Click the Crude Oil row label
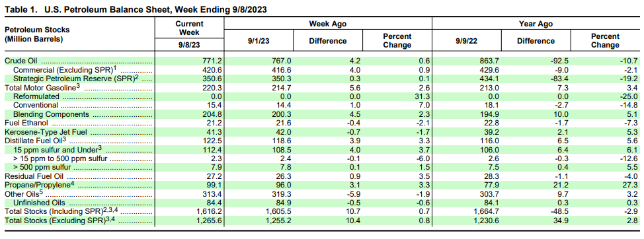644x239 pixels. (x=20, y=61)
